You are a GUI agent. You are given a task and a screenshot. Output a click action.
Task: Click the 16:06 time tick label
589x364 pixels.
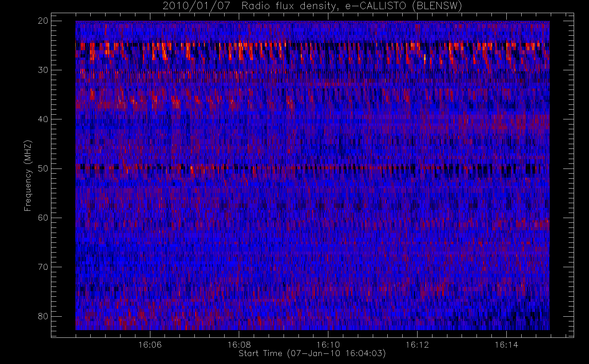click(x=150, y=344)
